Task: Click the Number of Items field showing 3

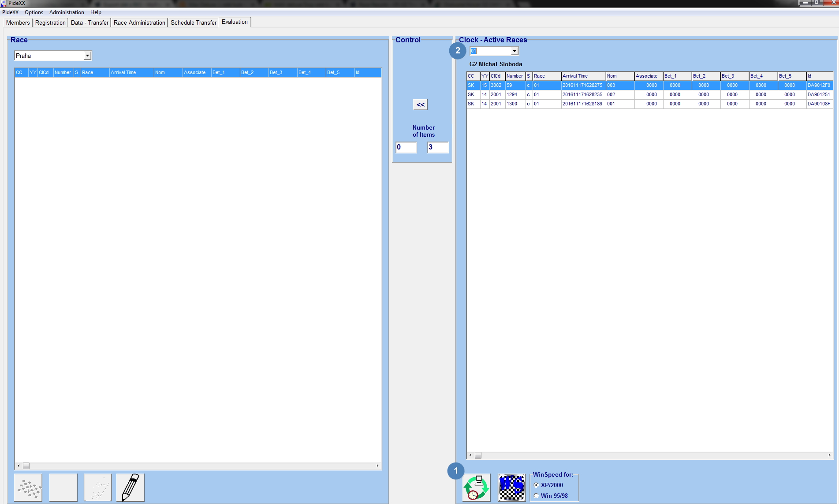Action: (437, 147)
